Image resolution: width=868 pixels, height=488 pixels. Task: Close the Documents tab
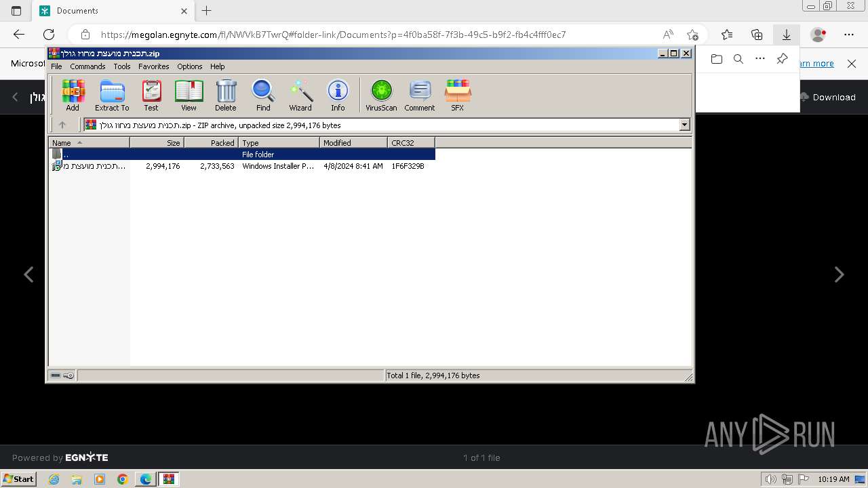(184, 11)
